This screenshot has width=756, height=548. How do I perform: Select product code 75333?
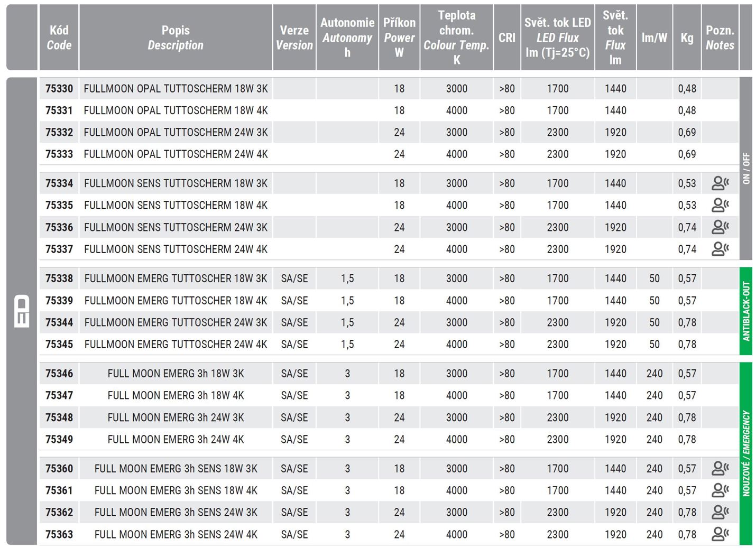[x=59, y=154]
